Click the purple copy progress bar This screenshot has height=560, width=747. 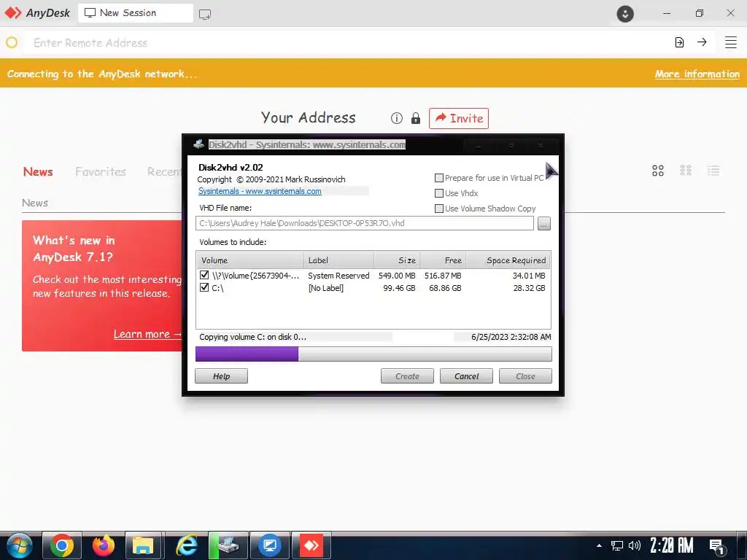[x=373, y=354]
